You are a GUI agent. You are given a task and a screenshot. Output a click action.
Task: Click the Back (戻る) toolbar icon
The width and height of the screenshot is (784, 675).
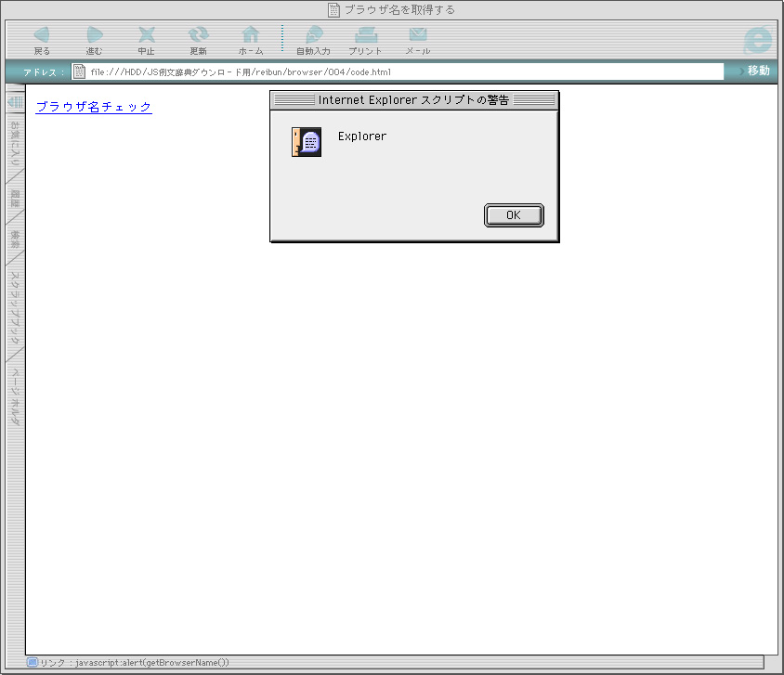click(x=42, y=35)
